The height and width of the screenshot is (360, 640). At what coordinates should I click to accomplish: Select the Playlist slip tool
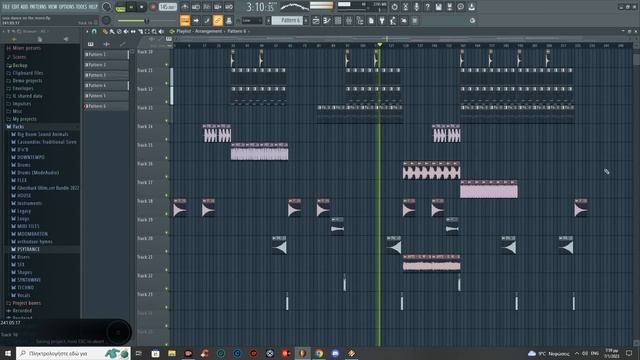[133, 31]
